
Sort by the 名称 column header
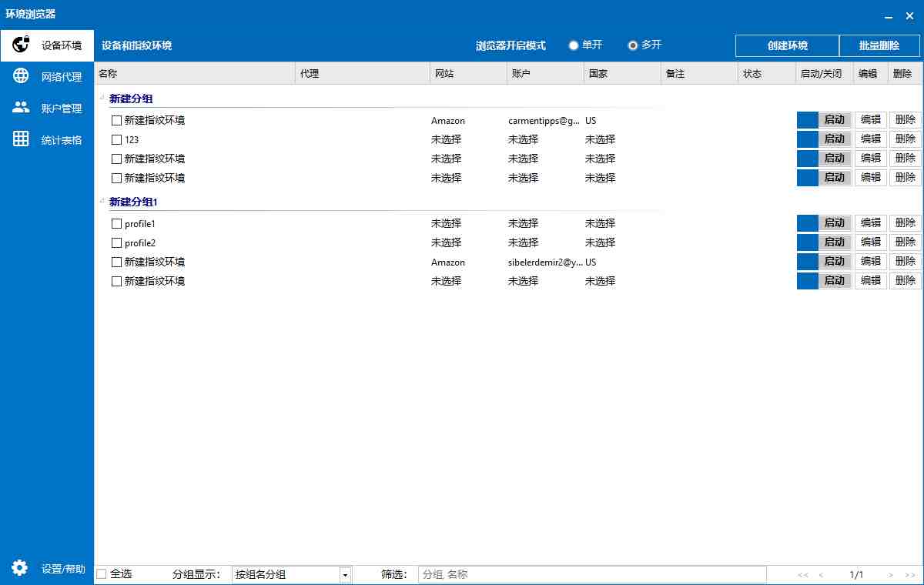[195, 74]
